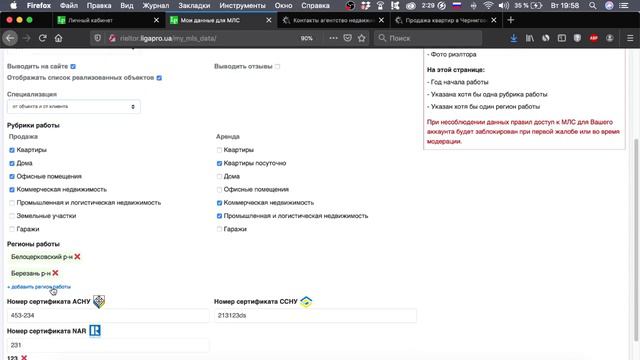Switch to Продажа квартир в Чернигове tab

[446, 20]
